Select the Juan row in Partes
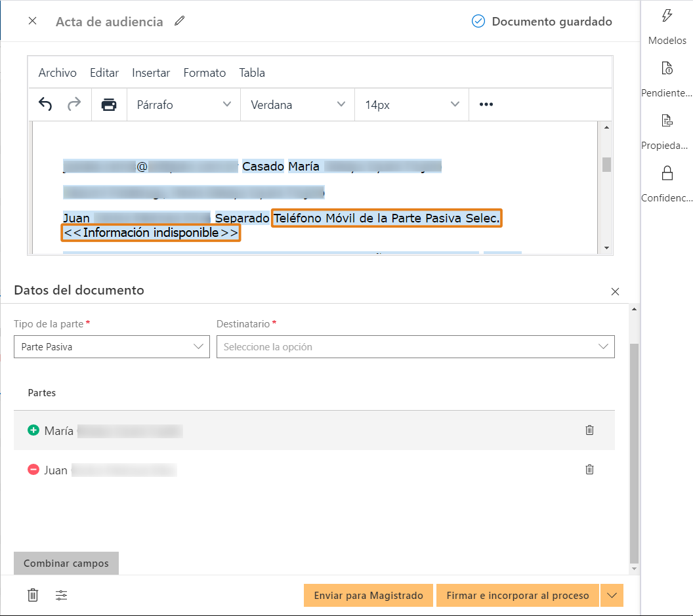Screen dimensions: 693x616 [x=314, y=469]
